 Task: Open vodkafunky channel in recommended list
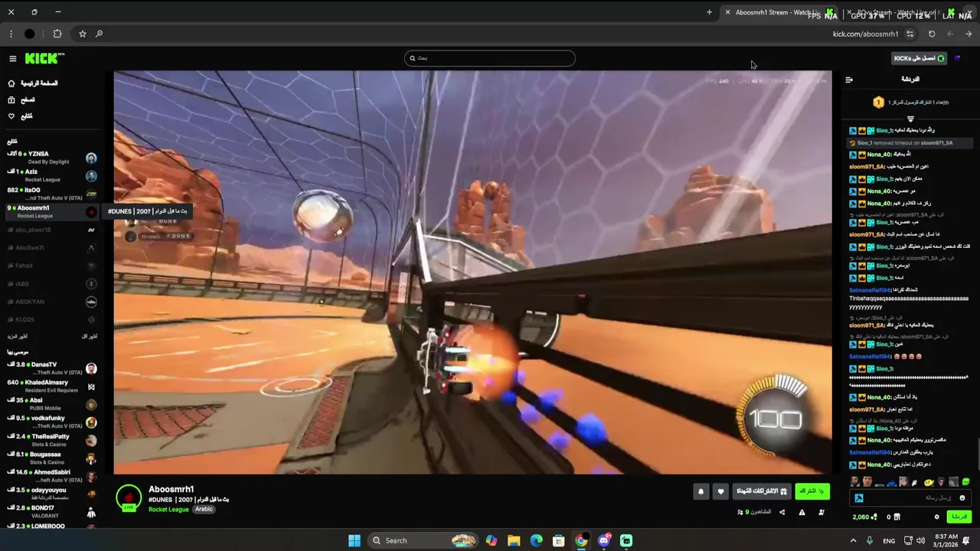[52, 422]
